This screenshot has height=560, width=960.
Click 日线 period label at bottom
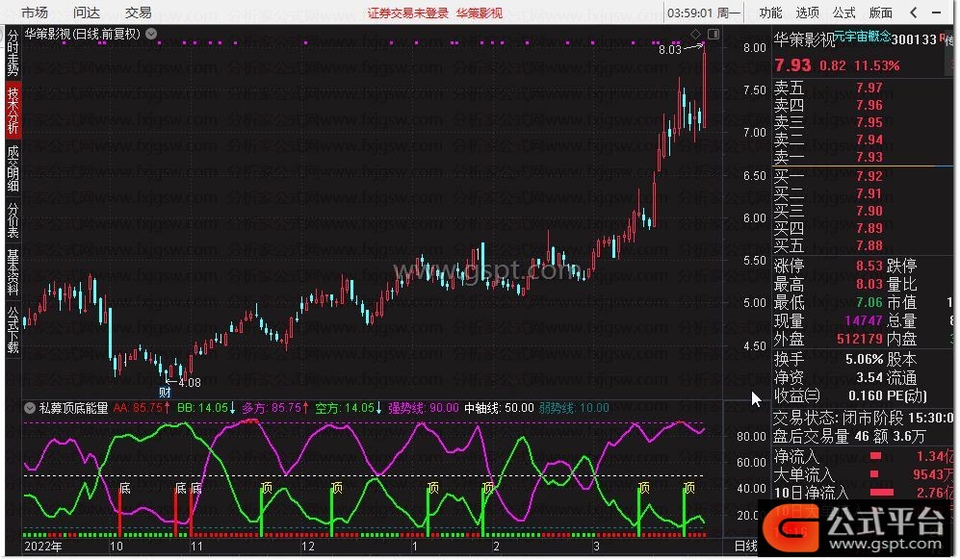click(745, 546)
